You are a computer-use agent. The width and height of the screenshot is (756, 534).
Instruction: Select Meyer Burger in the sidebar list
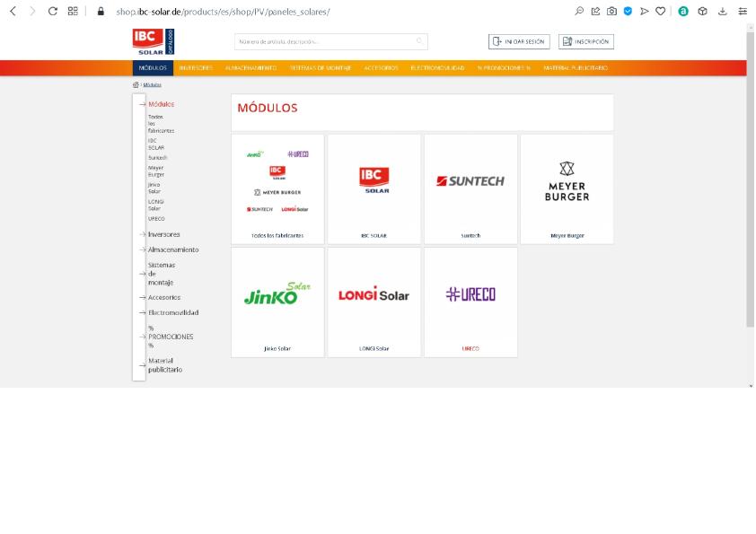point(156,171)
